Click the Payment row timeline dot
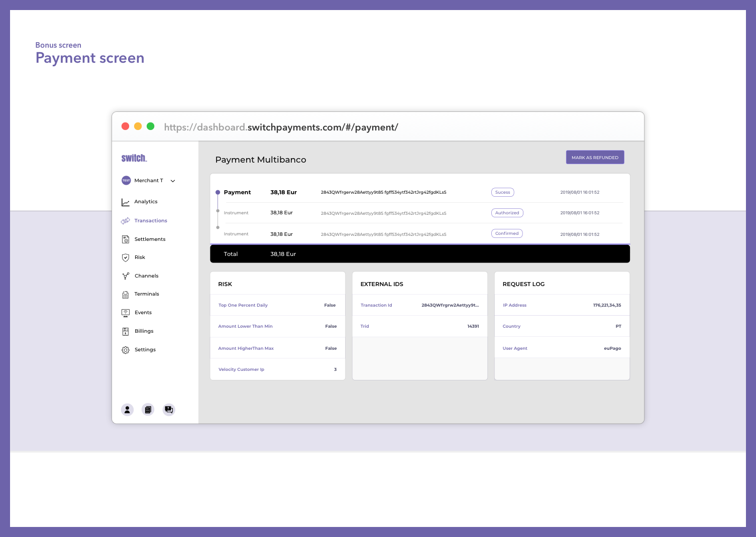Viewport: 756px width, 537px height. (218, 192)
